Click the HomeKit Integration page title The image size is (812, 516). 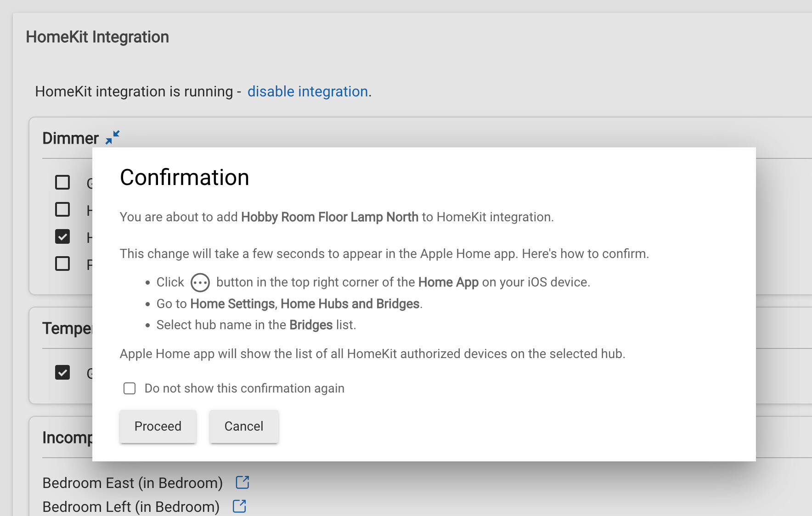click(x=97, y=37)
